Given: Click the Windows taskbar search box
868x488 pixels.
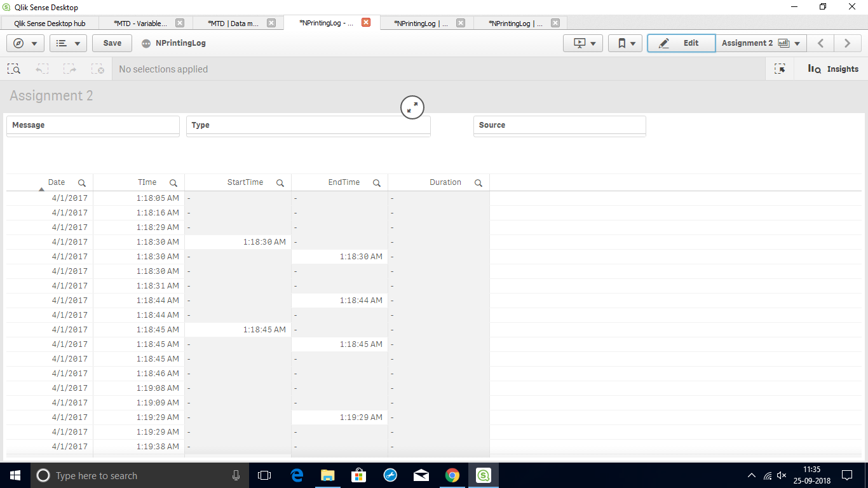Looking at the screenshot, I should pyautogui.click(x=140, y=475).
